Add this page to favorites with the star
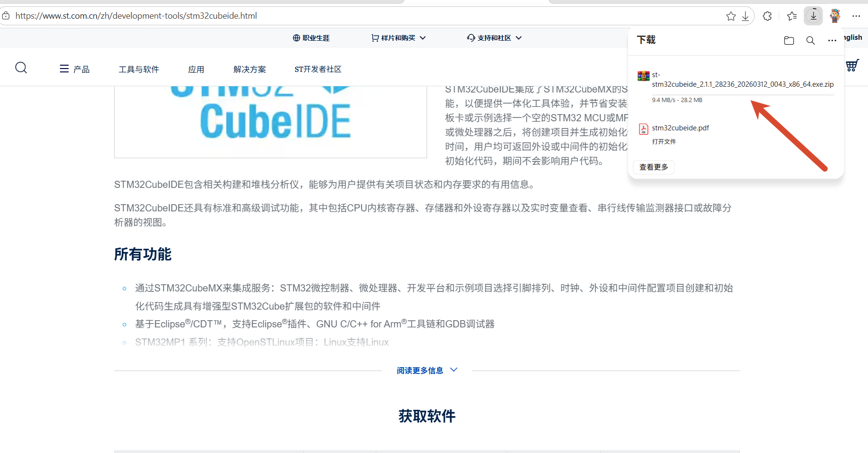Viewport: 868px width, 453px height. (x=731, y=16)
